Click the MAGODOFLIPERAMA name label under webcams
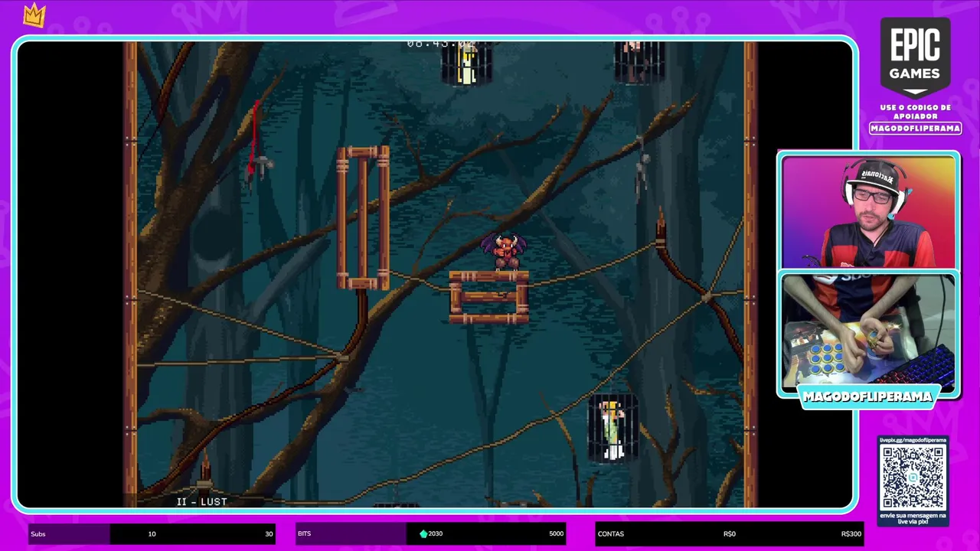The image size is (980, 551). (x=867, y=397)
